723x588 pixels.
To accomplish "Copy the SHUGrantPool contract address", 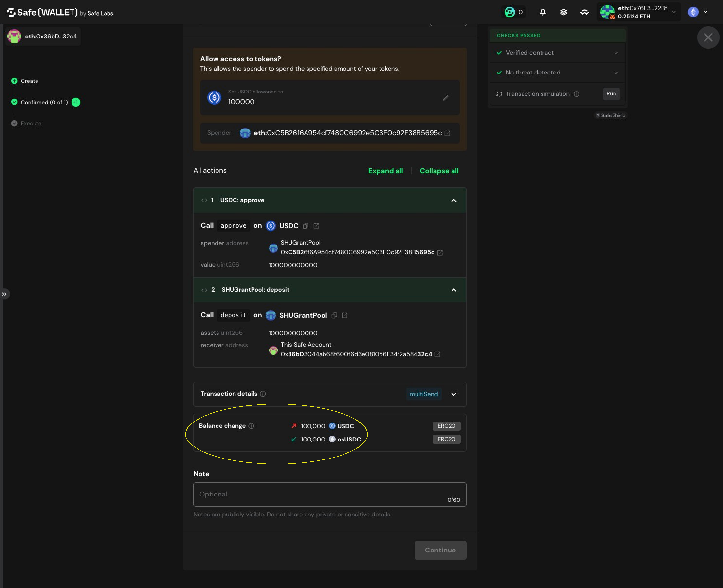I will tap(334, 315).
